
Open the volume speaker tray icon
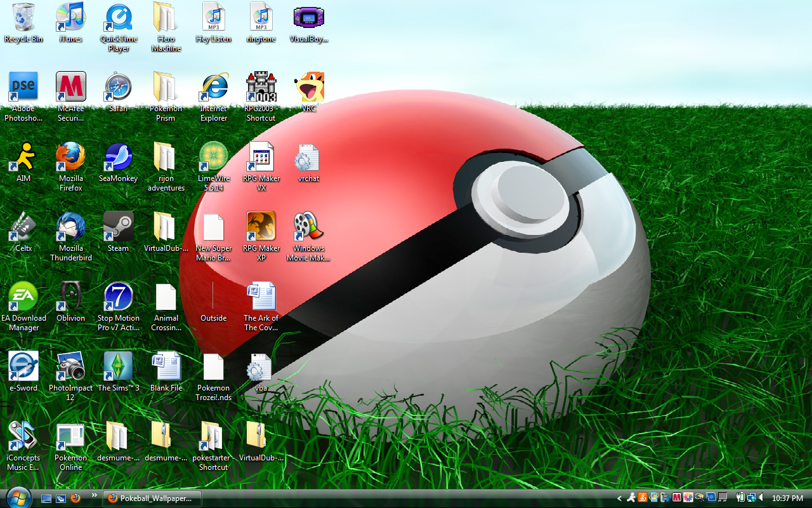[x=762, y=498]
